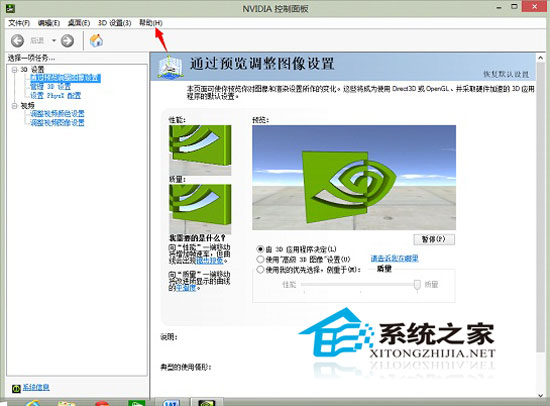This screenshot has height=406, width=550.
Task: Click the 平滑度 link in quality description
Action: coord(186,288)
